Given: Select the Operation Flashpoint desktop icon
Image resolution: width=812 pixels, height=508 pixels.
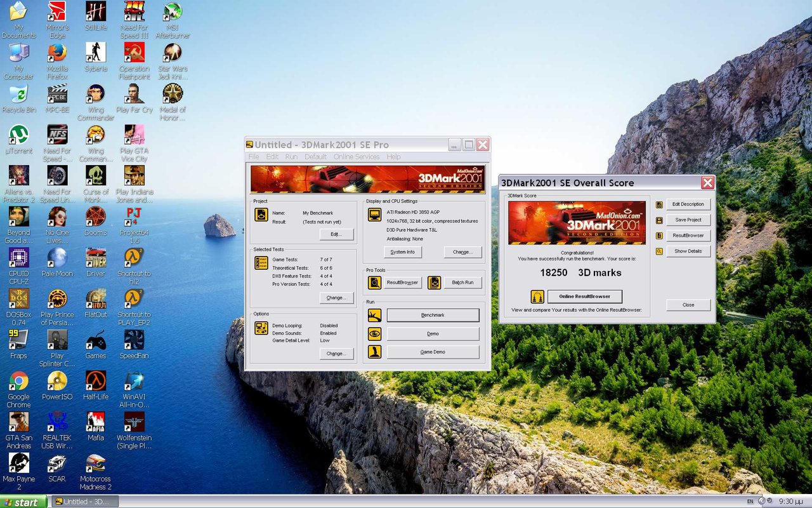Looking at the screenshot, I should (134, 60).
